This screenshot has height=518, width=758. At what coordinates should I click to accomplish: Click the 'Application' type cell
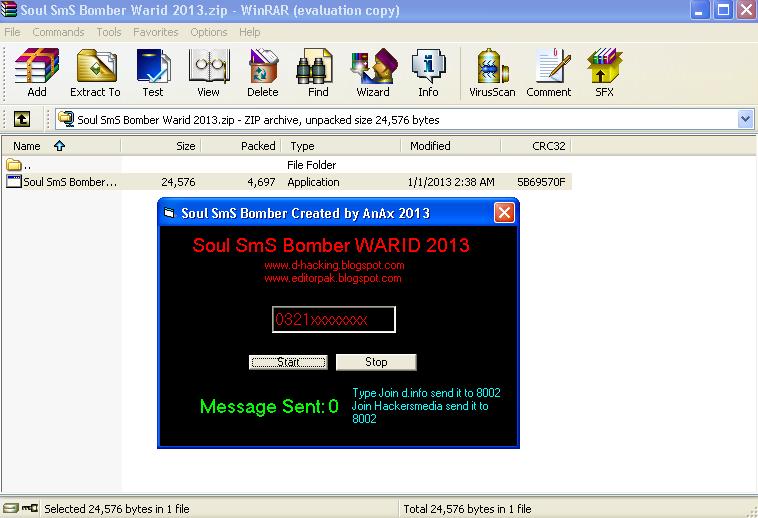coord(313,182)
